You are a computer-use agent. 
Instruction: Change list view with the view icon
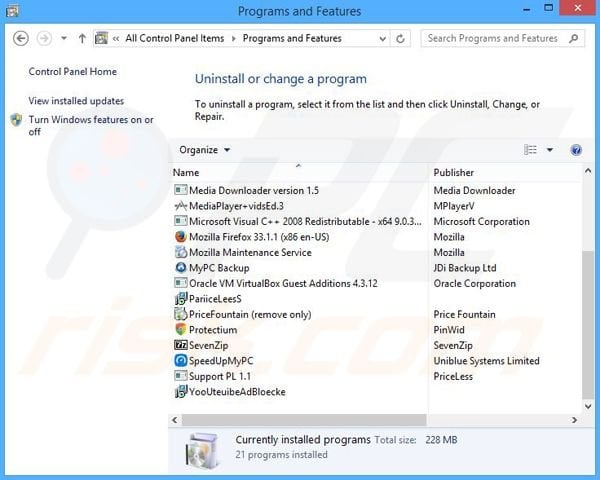tap(530, 150)
